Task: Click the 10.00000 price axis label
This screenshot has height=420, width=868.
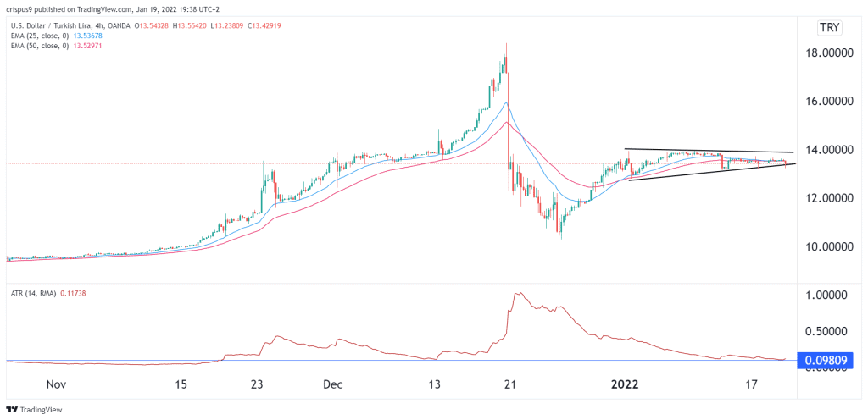Action: [829, 247]
